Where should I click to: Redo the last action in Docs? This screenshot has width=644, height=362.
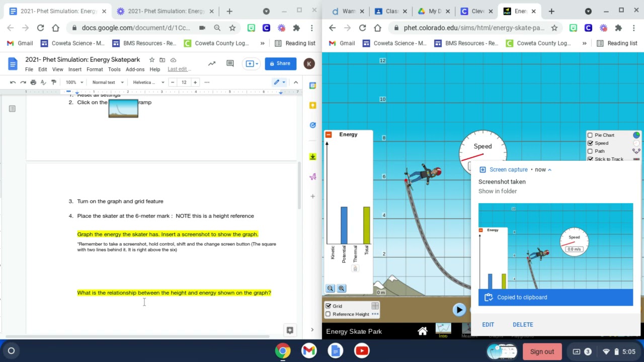coord(23,82)
